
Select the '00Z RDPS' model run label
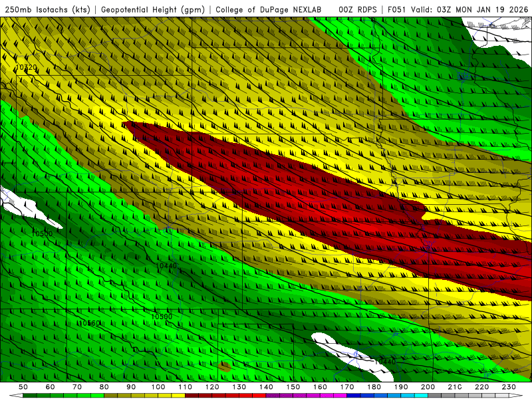(x=358, y=10)
